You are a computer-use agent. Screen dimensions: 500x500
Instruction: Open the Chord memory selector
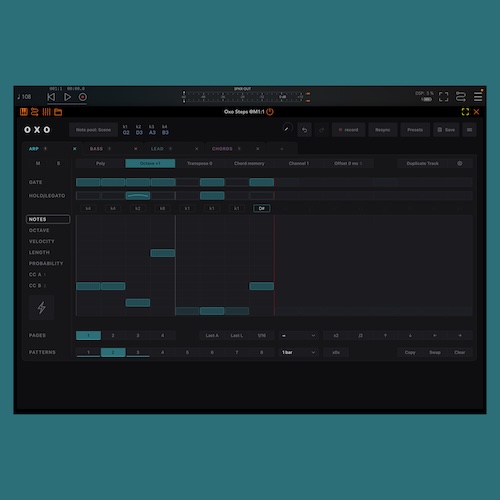tap(249, 163)
